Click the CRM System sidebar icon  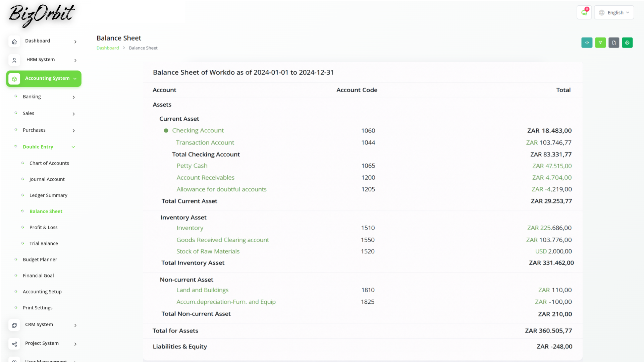(x=14, y=325)
